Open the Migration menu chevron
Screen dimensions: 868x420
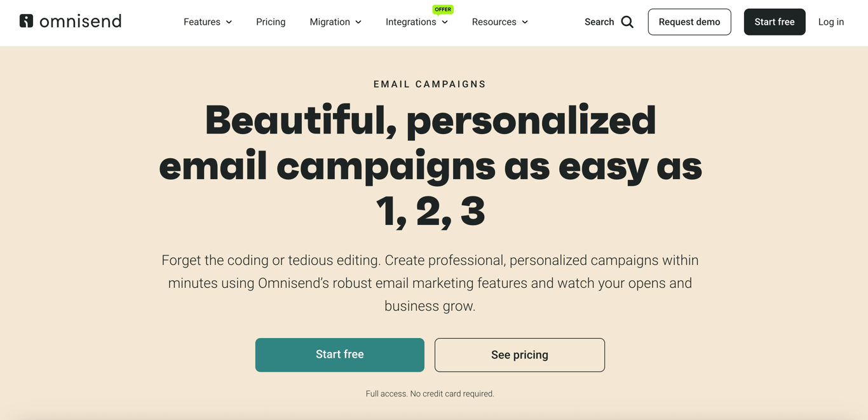(358, 22)
